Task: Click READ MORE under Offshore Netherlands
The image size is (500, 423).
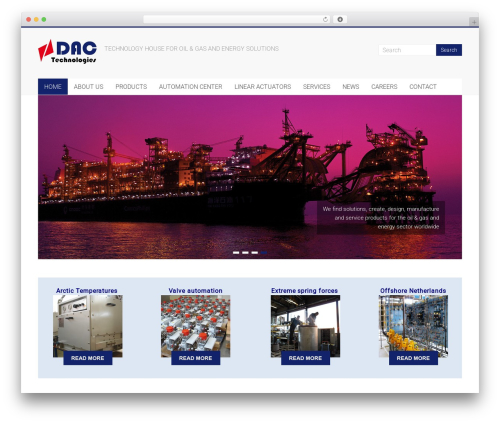Action: click(x=413, y=358)
